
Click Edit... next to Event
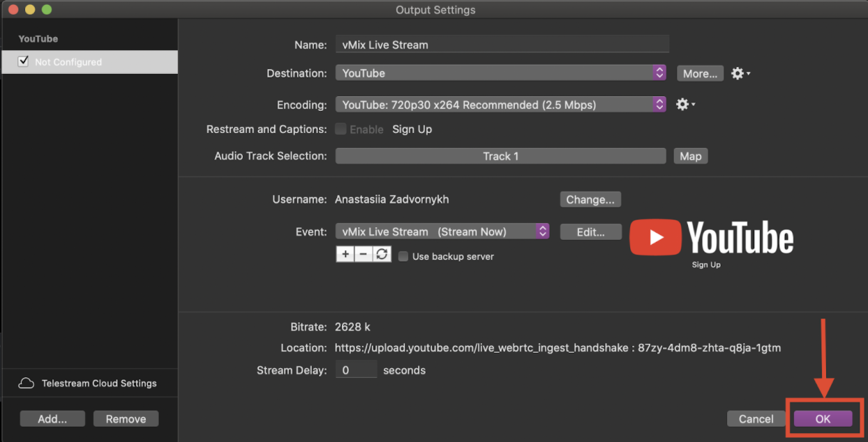point(590,231)
